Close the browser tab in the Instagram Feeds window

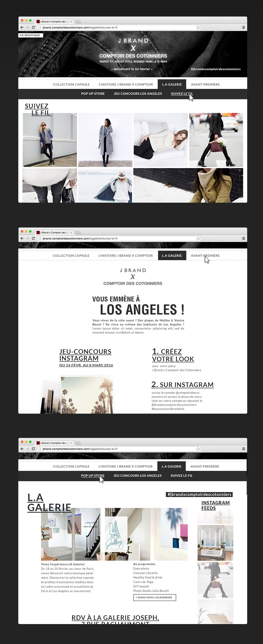71,443
